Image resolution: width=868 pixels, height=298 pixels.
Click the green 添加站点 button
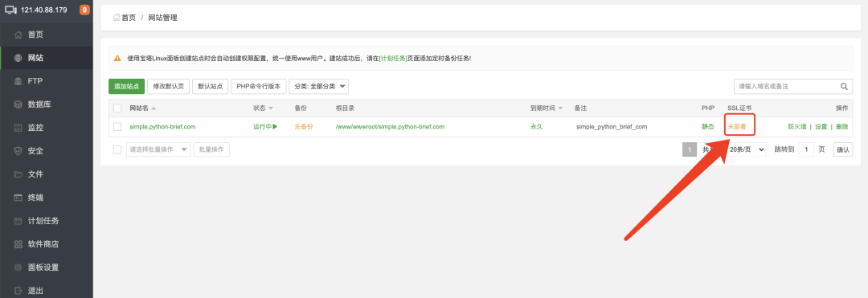point(127,86)
